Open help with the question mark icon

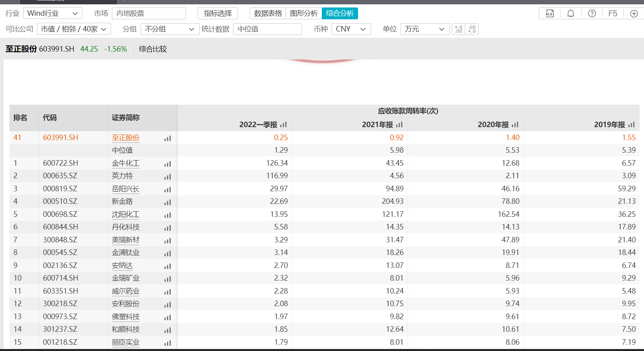[592, 14]
